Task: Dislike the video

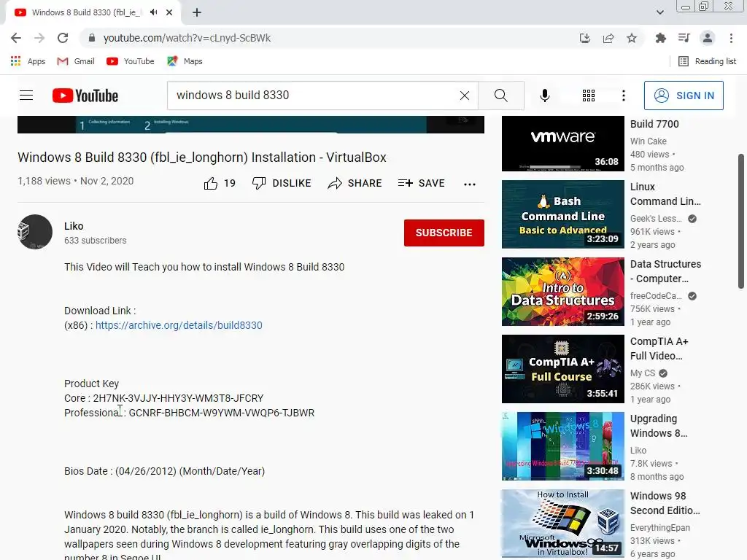Action: (282, 183)
